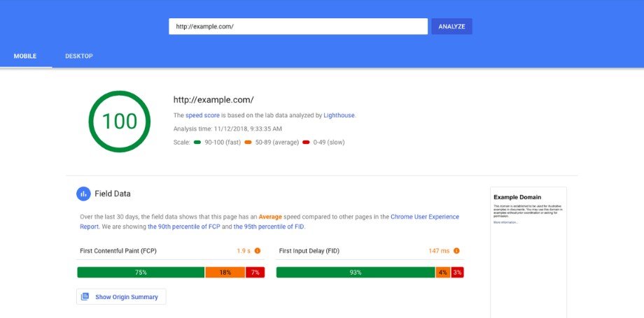Screen dimensions: 644x318
Task: Click the 95th percentile of FID link
Action: click(x=269, y=226)
